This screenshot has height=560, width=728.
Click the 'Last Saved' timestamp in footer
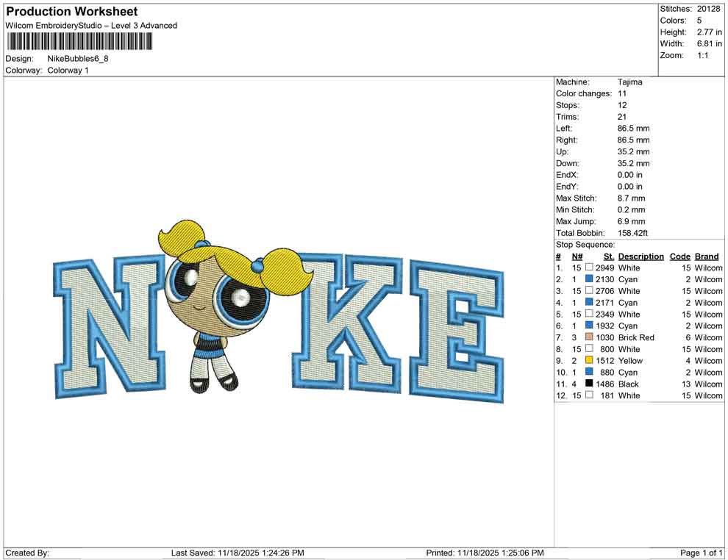pyautogui.click(x=238, y=553)
